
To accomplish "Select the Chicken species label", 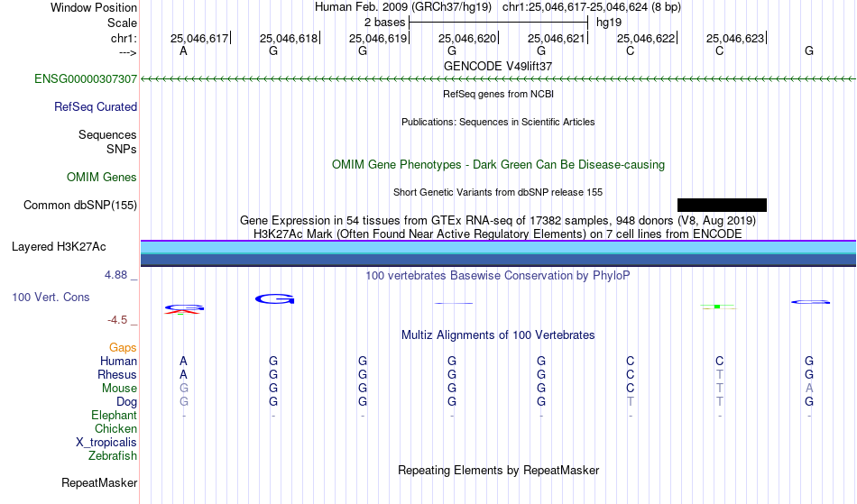I will 115,429.
